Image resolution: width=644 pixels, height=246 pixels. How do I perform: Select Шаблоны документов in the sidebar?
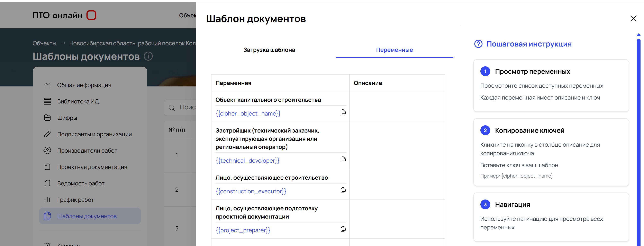tap(90, 216)
